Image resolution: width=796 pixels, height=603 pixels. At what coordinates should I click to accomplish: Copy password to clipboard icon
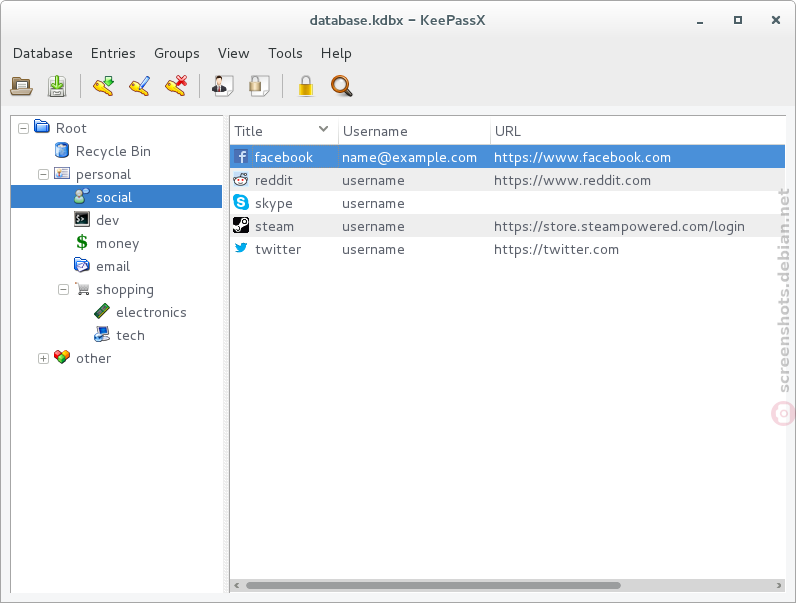tap(259, 86)
